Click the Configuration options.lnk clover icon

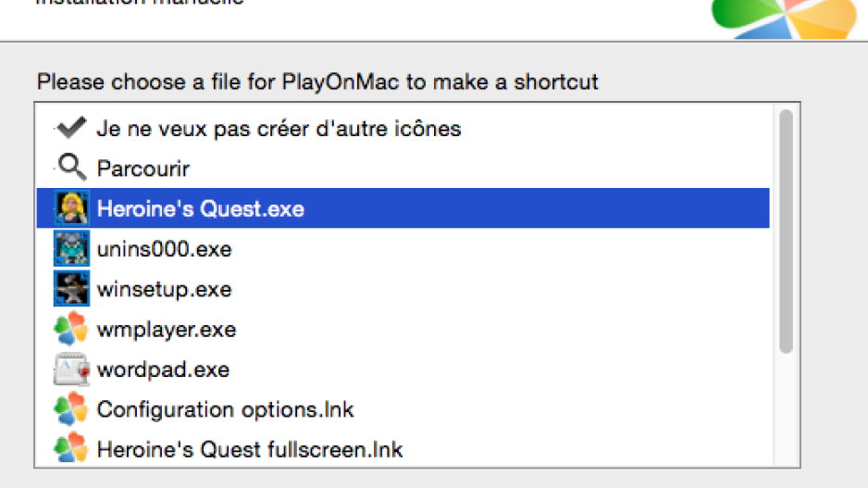(x=71, y=409)
